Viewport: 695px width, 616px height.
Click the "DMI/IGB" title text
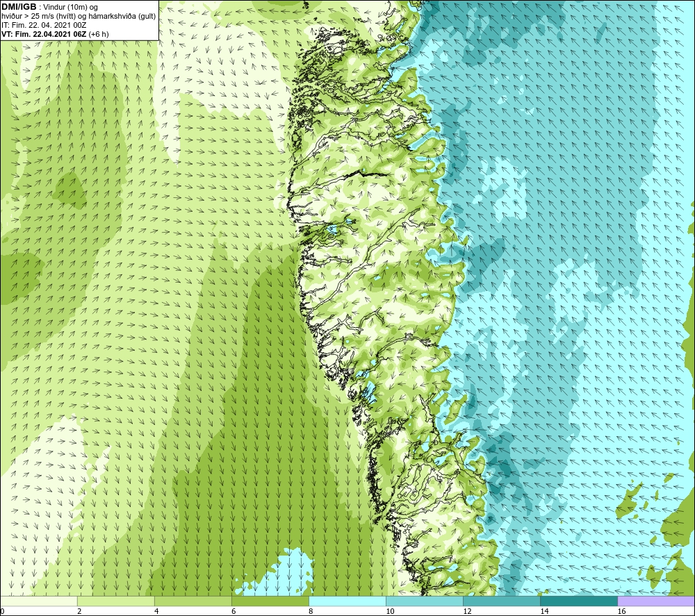click(x=19, y=7)
